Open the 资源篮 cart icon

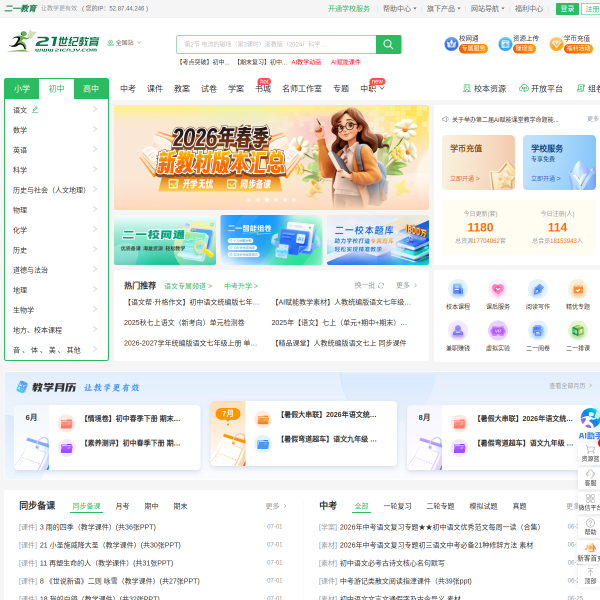tap(590, 450)
